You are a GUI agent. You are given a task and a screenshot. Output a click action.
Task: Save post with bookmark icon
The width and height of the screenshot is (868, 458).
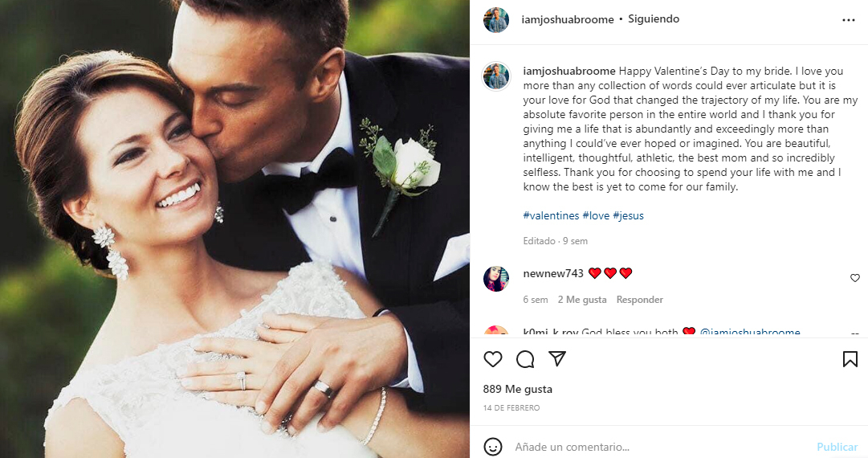pyautogui.click(x=850, y=359)
